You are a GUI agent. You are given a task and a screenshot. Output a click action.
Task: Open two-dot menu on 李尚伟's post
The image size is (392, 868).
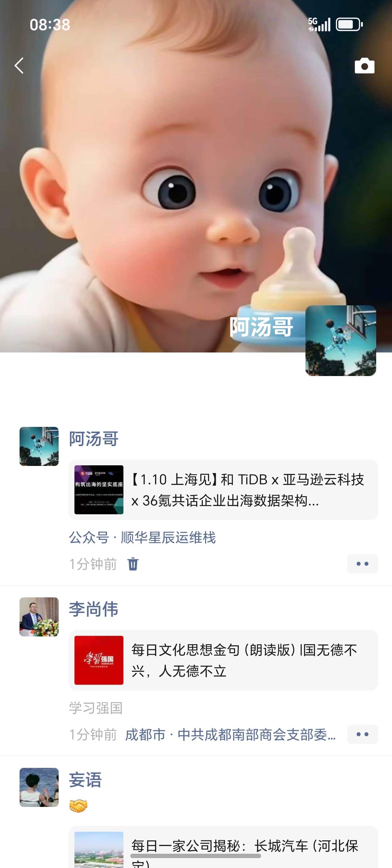point(362,734)
